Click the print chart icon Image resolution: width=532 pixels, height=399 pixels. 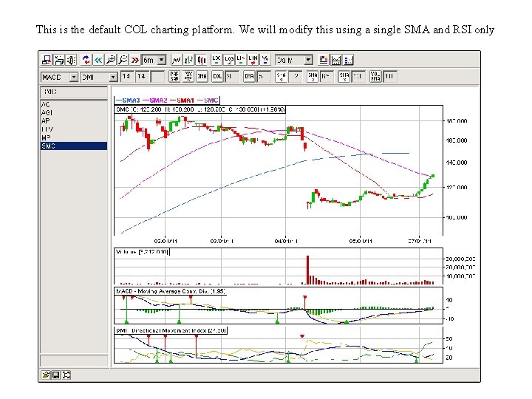point(59,60)
